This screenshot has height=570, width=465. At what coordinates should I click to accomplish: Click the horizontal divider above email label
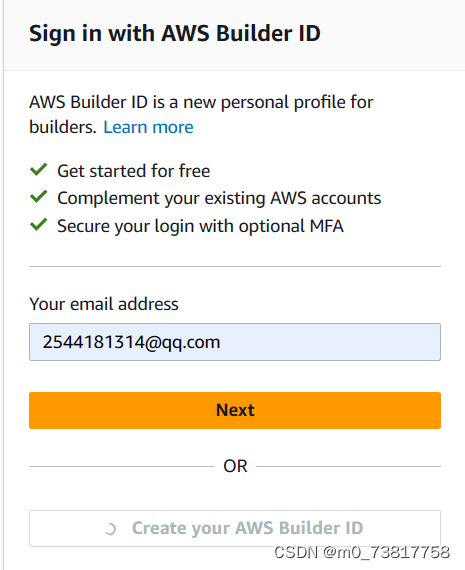tap(235, 266)
